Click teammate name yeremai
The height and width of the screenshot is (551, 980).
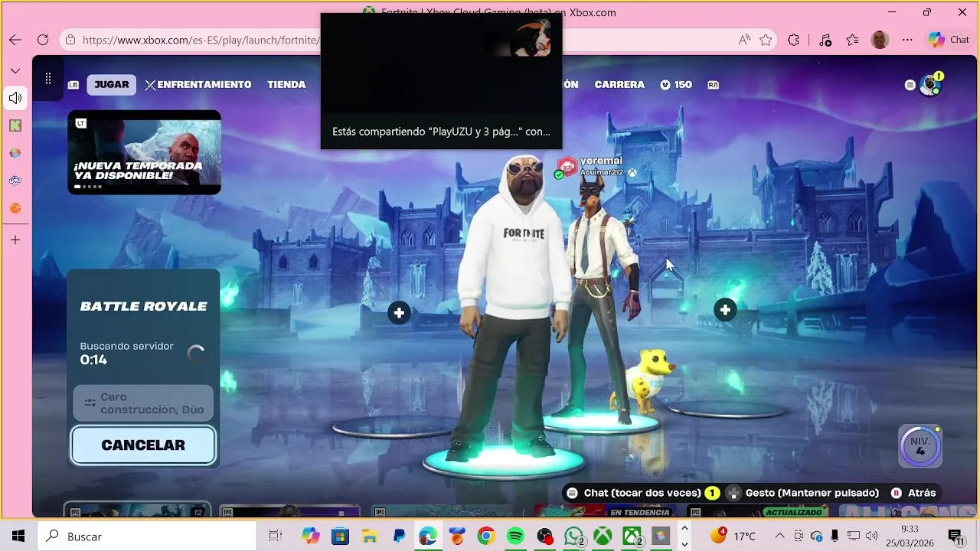coord(601,161)
